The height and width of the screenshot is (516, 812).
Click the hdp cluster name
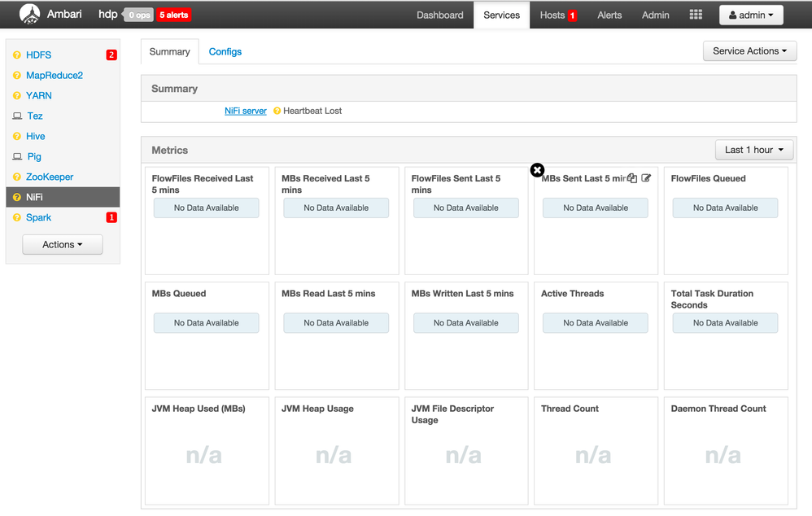tap(107, 14)
